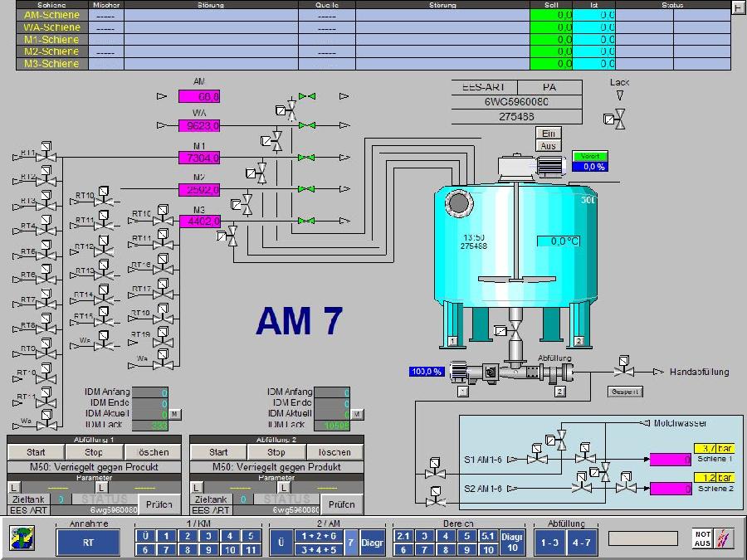
Task: Click the first valve after S1 AM1-6
Action: 537,455
